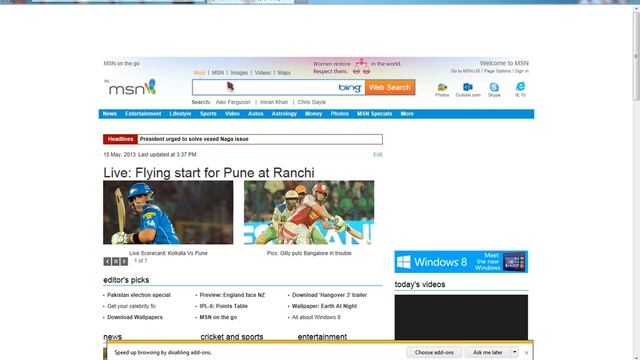Open Astrology in navigation bar
Screen dimensions: 640x360
point(284,114)
